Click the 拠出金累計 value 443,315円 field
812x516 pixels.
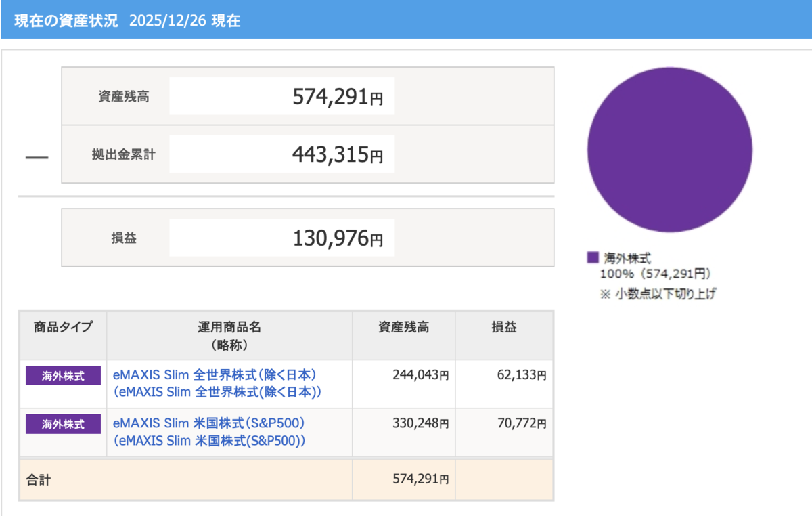click(281, 154)
